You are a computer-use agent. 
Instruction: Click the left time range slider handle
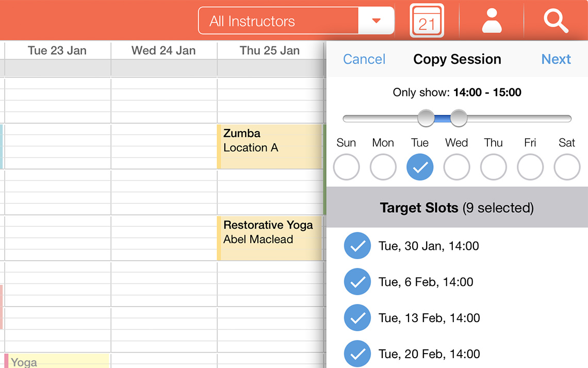pos(426,118)
